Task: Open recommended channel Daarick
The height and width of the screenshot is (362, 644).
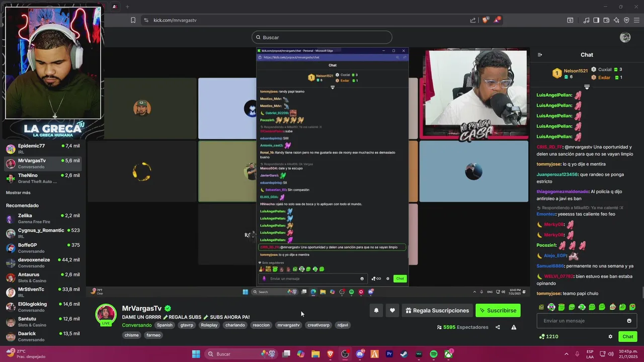Action: (x=43, y=336)
